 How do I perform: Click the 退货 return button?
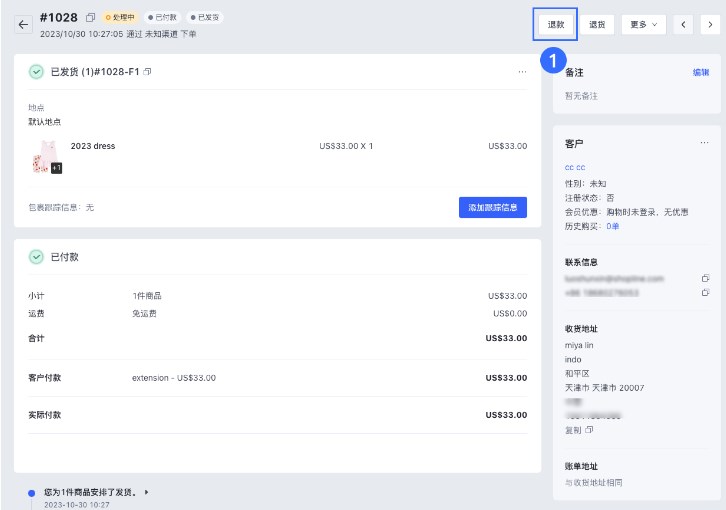(x=597, y=24)
